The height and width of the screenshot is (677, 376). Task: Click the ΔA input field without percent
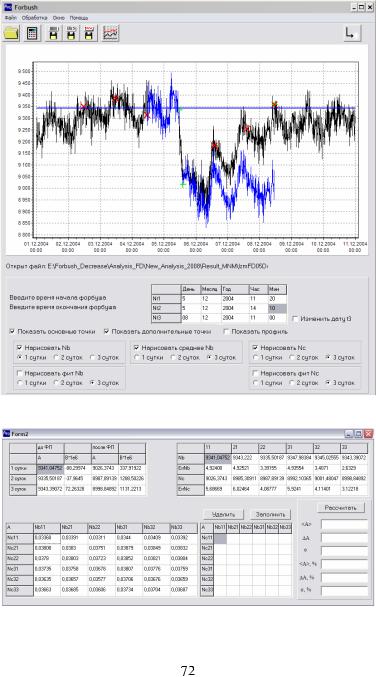point(344,538)
